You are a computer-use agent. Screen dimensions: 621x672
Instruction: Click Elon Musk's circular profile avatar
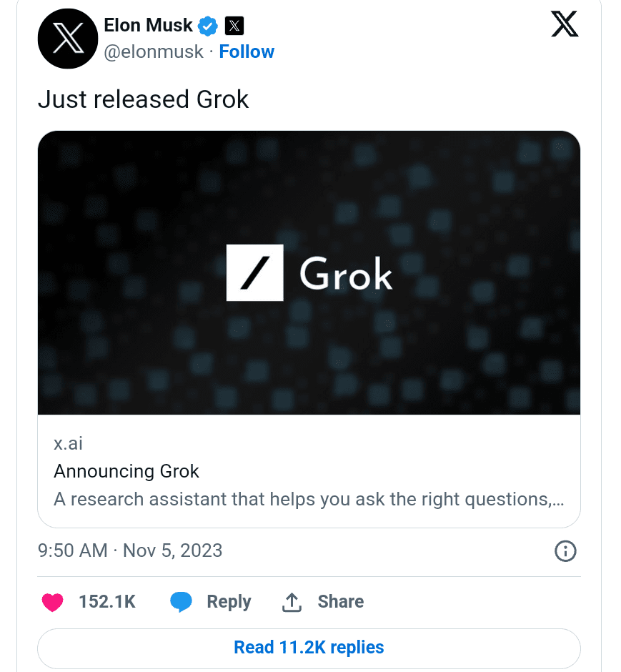[68, 39]
